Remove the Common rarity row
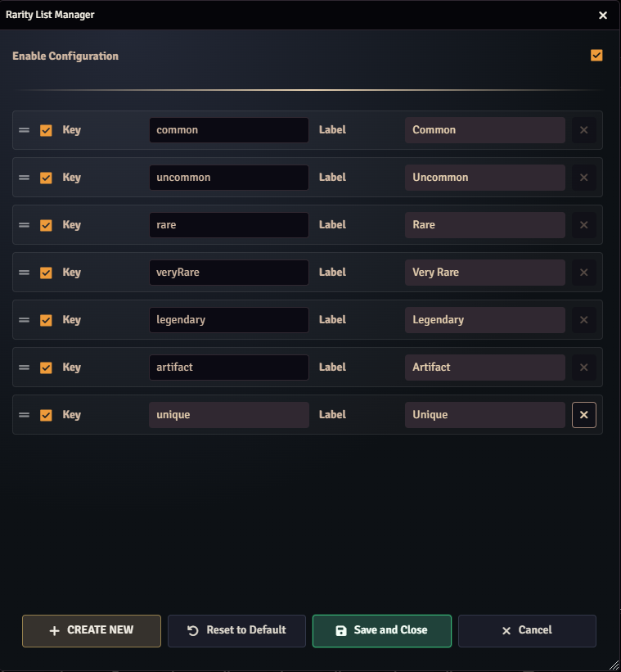Viewport: 621px width, 672px height. [583, 130]
